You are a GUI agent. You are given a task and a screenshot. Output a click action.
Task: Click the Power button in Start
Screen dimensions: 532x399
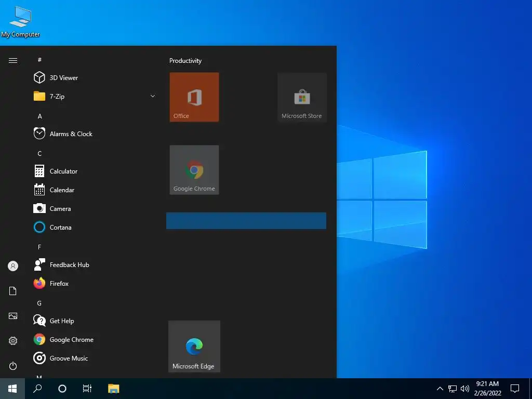13,366
